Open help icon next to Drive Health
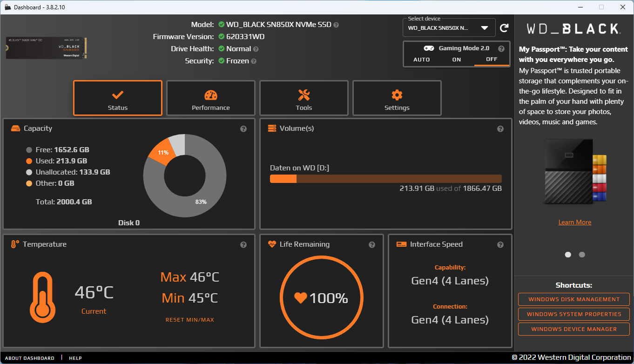Screen dimensions: 634x364 [256, 49]
